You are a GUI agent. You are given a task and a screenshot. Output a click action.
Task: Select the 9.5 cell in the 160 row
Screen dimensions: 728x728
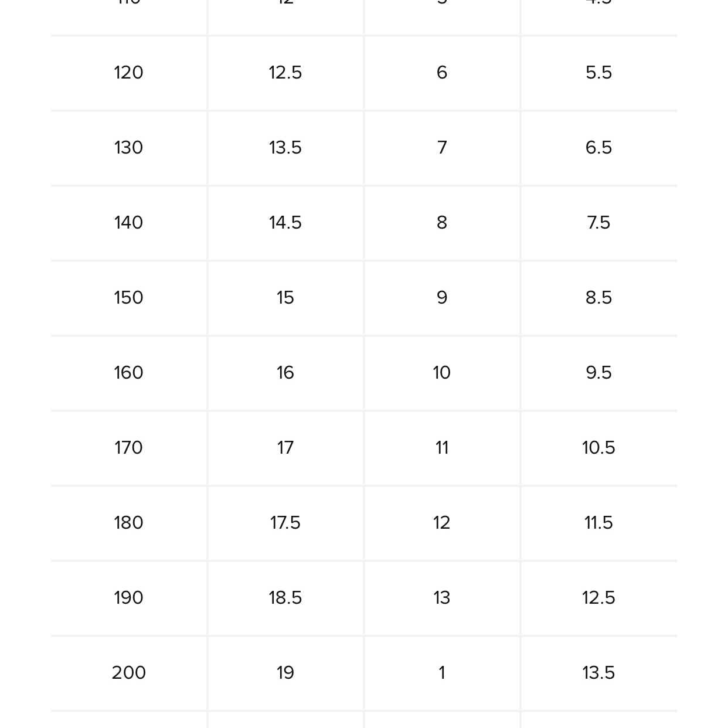pyautogui.click(x=598, y=373)
